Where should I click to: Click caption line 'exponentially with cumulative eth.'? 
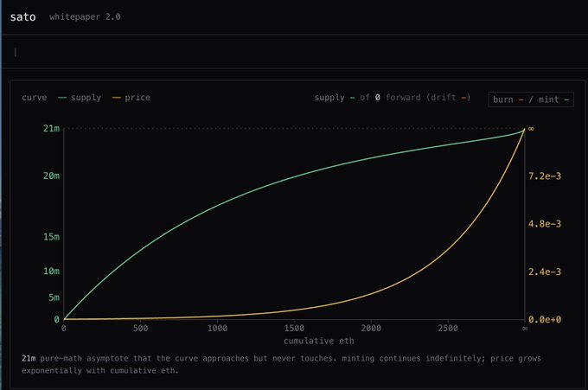100,371
